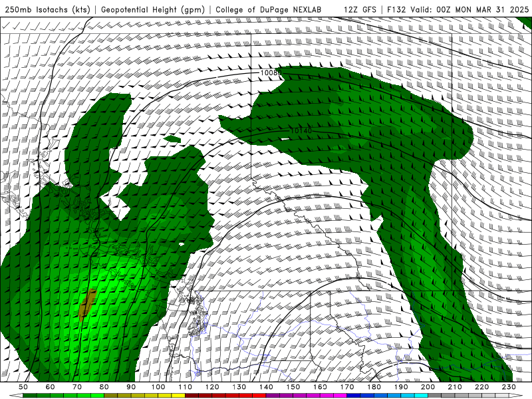The width and height of the screenshot is (532, 399).
Task: Click the "80" color bar label
Action: point(104,387)
